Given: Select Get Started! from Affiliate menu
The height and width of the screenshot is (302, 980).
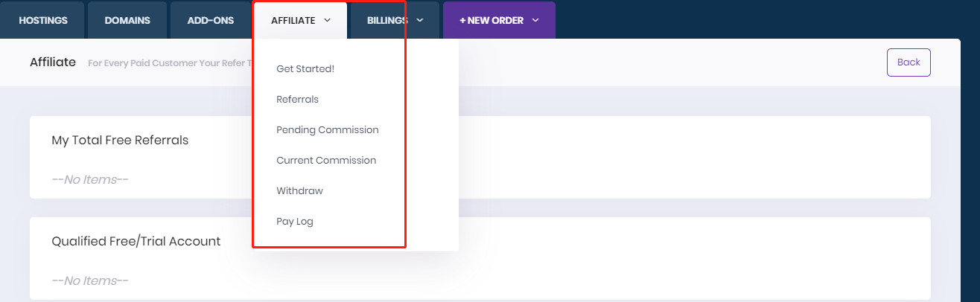Looking at the screenshot, I should click(305, 68).
